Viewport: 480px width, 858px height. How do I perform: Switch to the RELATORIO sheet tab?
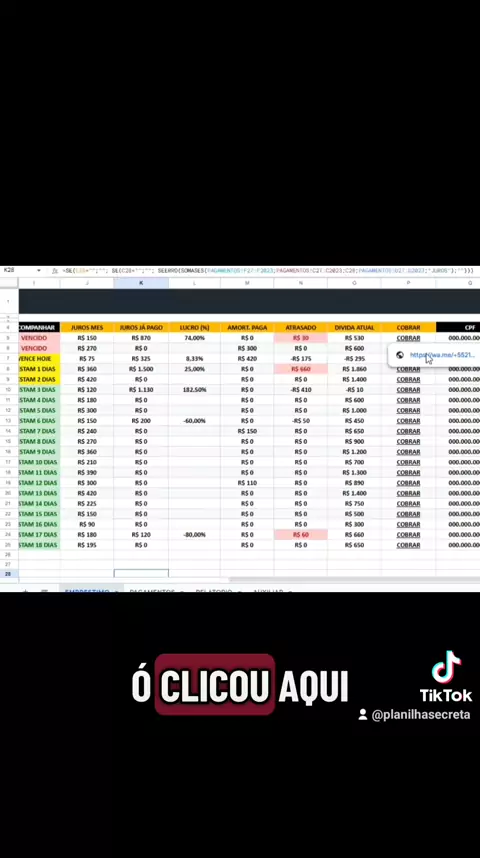(213, 592)
